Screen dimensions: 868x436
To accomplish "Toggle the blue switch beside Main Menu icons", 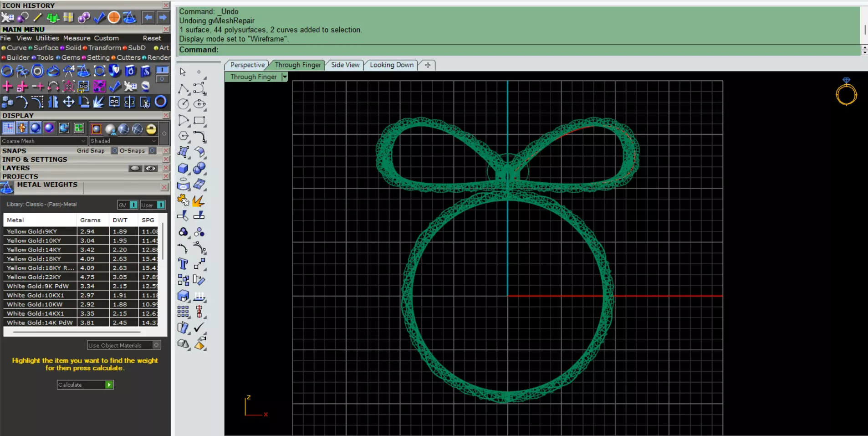I will tap(162, 70).
